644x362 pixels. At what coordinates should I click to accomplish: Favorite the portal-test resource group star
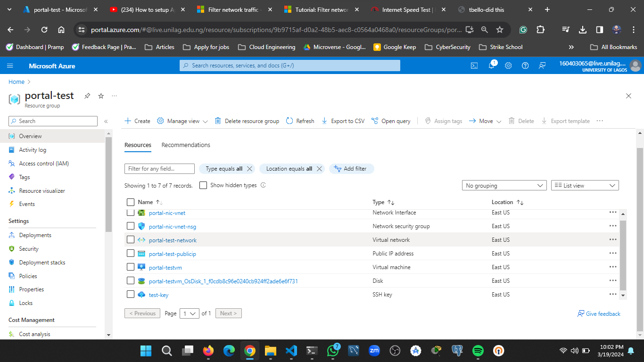tap(101, 96)
